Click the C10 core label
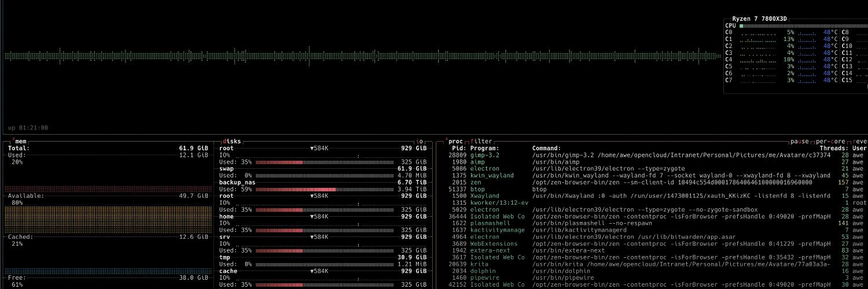The height and width of the screenshot is (289, 868). coord(847,46)
